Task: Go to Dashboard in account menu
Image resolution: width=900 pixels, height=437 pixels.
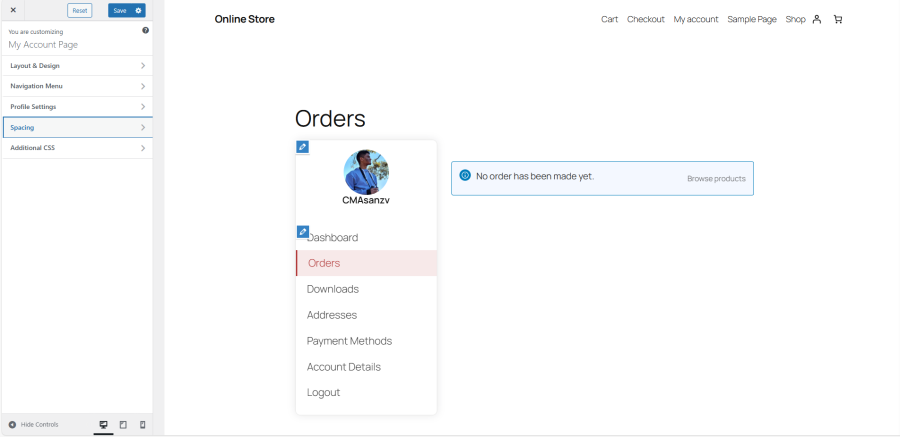Action: 332,237
